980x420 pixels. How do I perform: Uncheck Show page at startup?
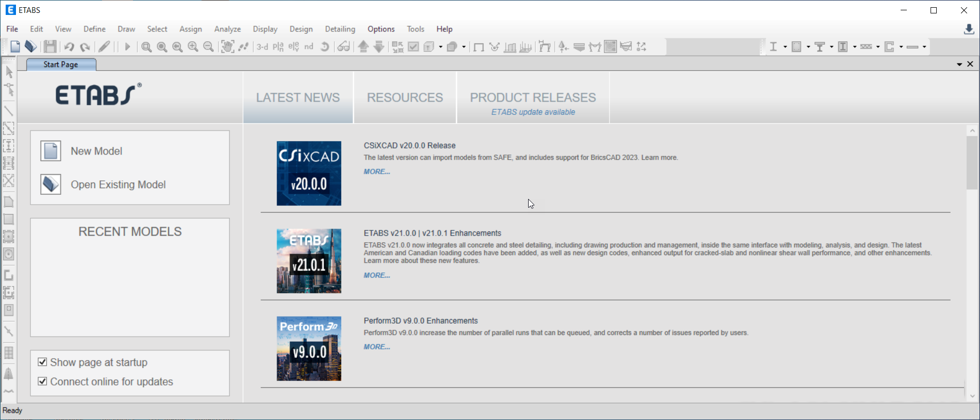tap(43, 362)
